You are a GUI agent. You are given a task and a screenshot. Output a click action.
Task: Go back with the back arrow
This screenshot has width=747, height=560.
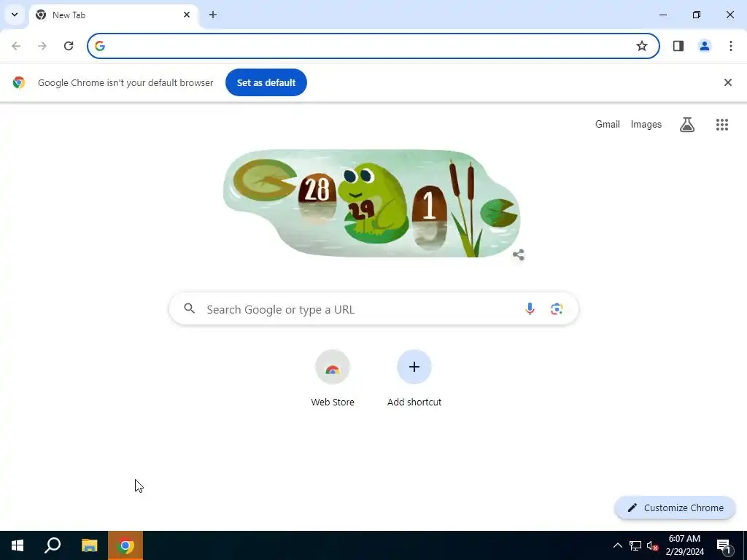pos(16,46)
